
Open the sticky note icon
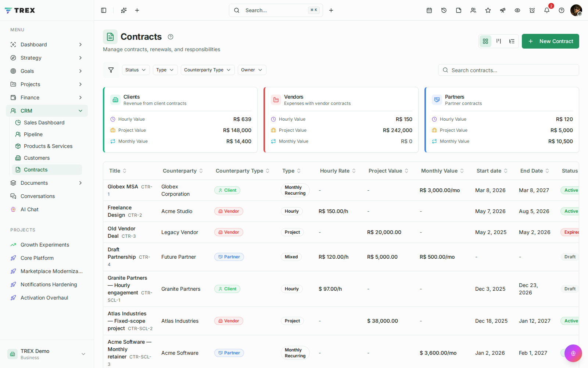pos(459,10)
